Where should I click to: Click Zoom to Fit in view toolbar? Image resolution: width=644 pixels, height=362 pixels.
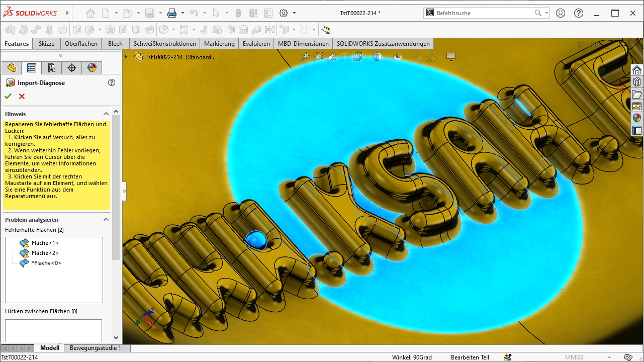[x=305, y=57]
